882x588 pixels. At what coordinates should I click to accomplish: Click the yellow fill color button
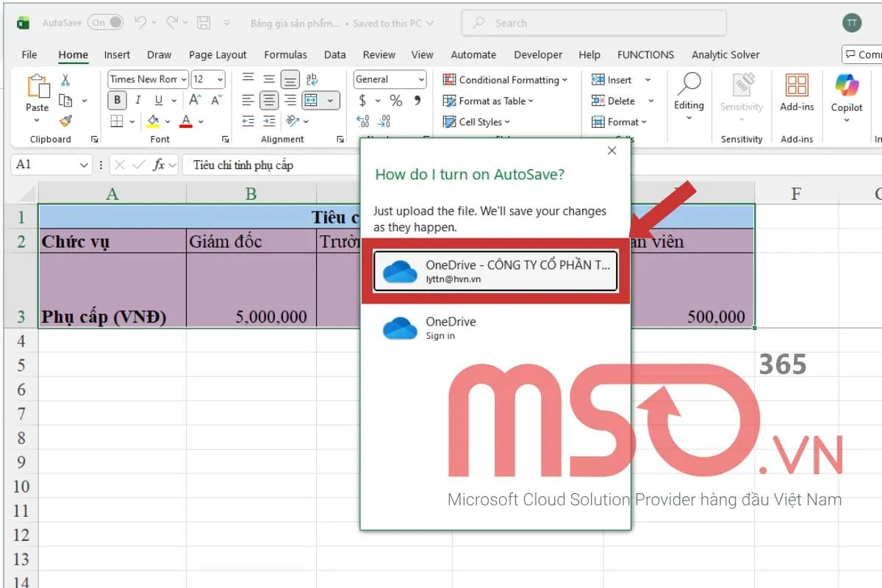pos(153,121)
